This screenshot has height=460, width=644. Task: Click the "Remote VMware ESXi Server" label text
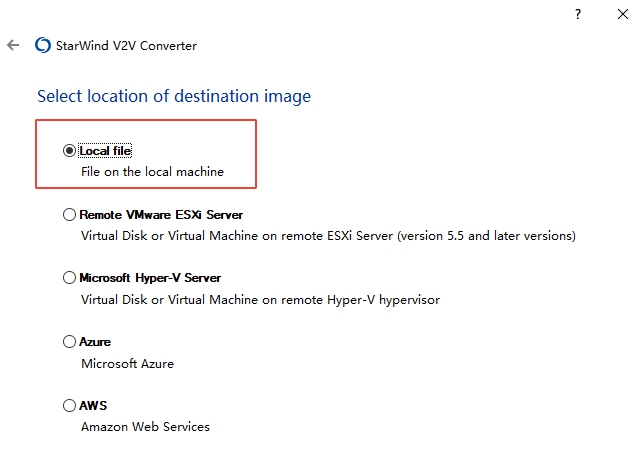[161, 214]
